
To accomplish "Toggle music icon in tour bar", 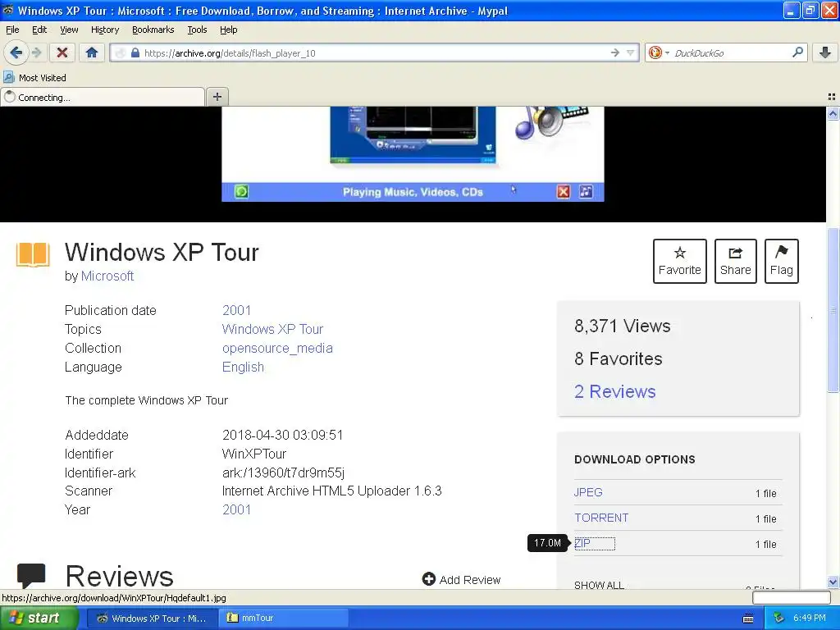I will 586,191.
